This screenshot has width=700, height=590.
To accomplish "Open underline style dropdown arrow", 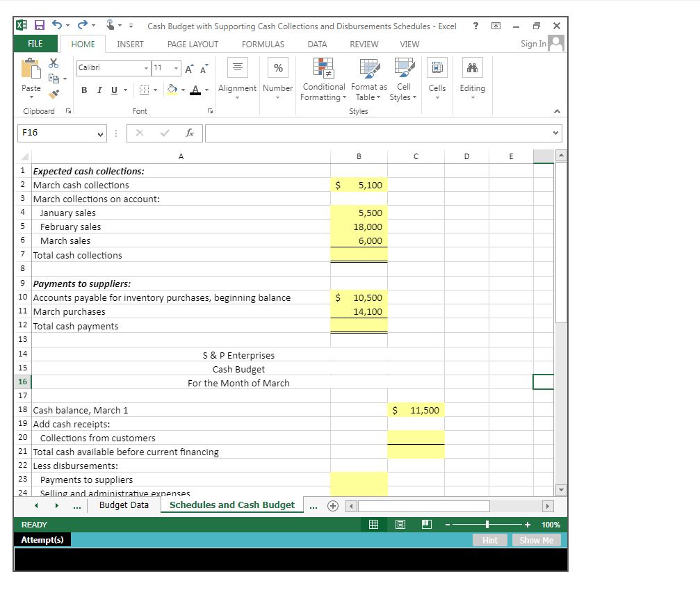I will point(125,90).
